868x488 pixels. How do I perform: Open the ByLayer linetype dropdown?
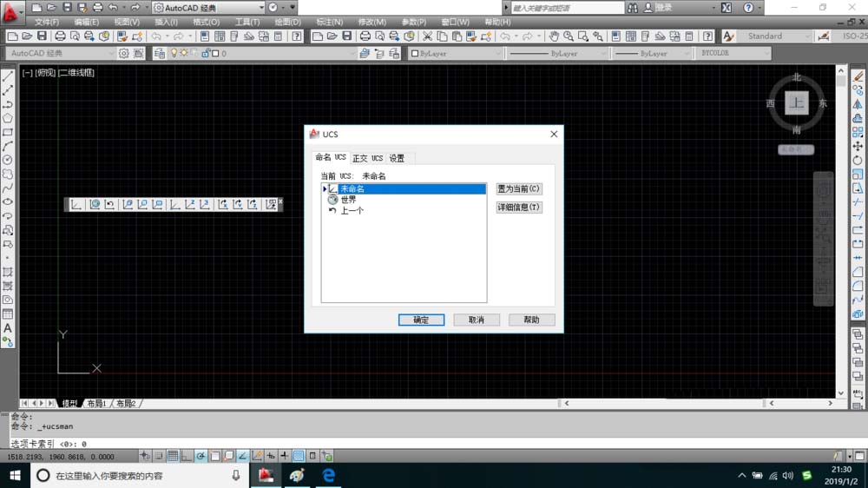(556, 53)
